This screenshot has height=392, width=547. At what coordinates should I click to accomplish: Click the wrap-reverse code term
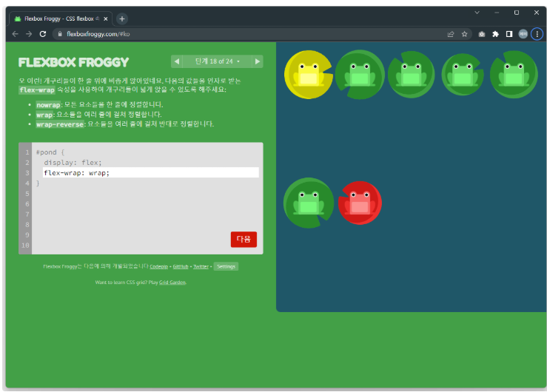click(60, 124)
